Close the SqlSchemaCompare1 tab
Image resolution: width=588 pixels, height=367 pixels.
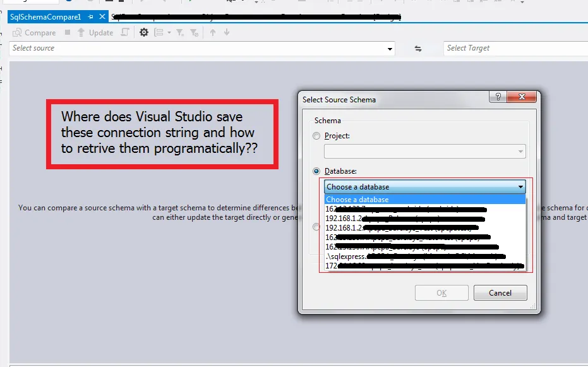point(102,16)
